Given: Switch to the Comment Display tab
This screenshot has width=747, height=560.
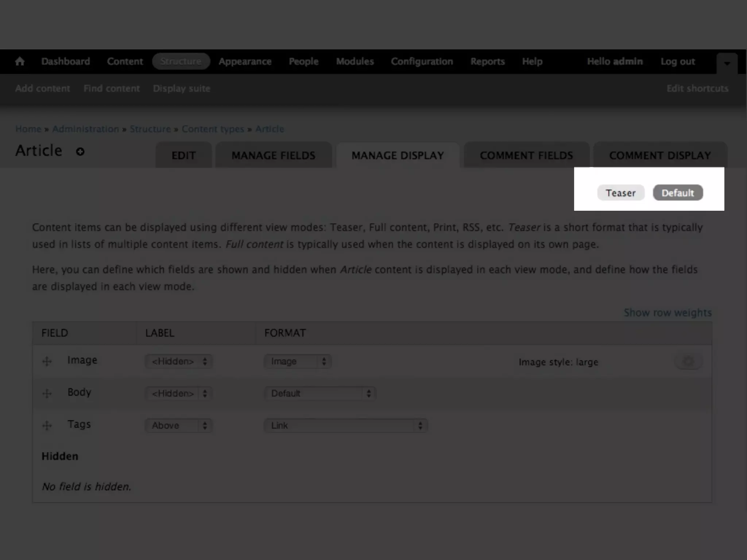Looking at the screenshot, I should click(660, 155).
